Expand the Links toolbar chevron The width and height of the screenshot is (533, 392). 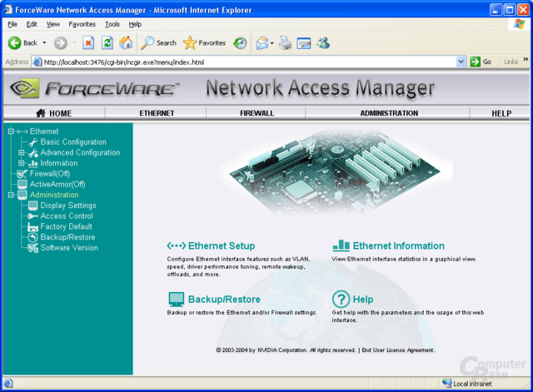526,59
